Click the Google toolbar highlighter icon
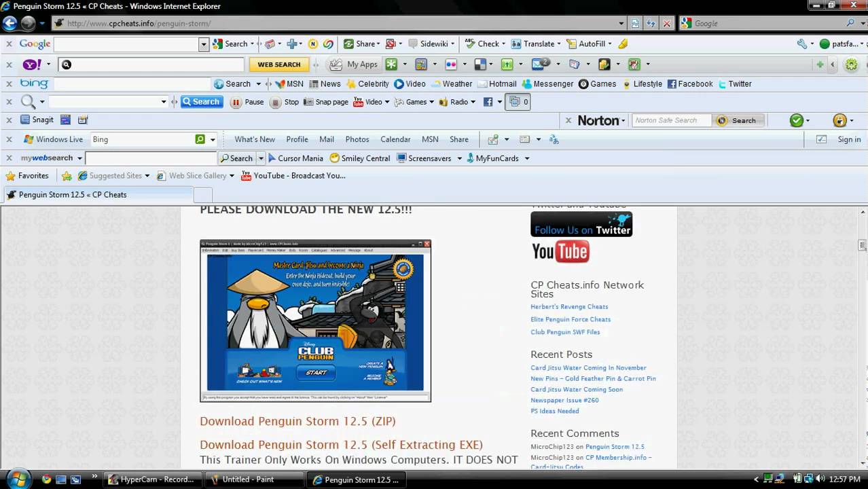Screen dimensions: 868x489 pos(623,43)
